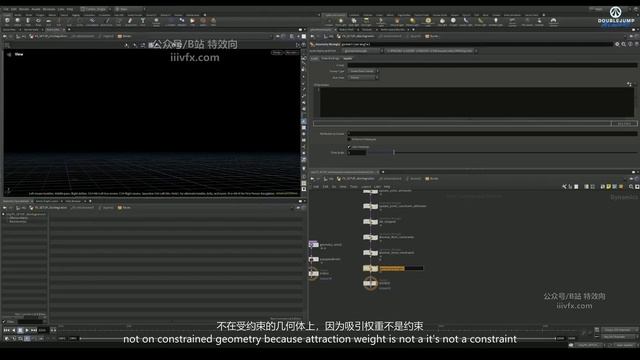Click the Time Scale slider
The height and width of the screenshot is (360, 640).
[502, 153]
